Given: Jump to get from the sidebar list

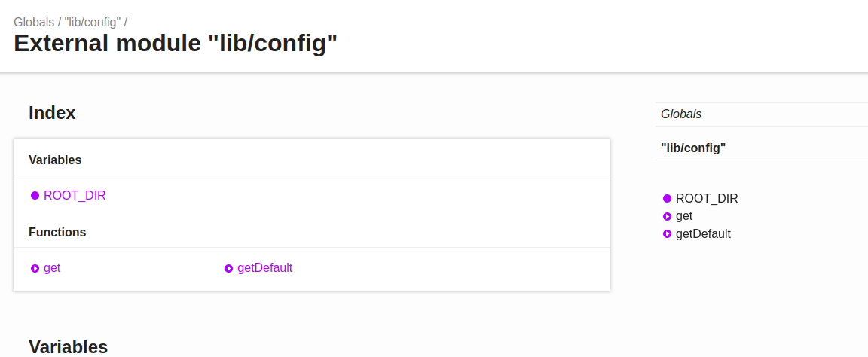Looking at the screenshot, I should point(684,216).
